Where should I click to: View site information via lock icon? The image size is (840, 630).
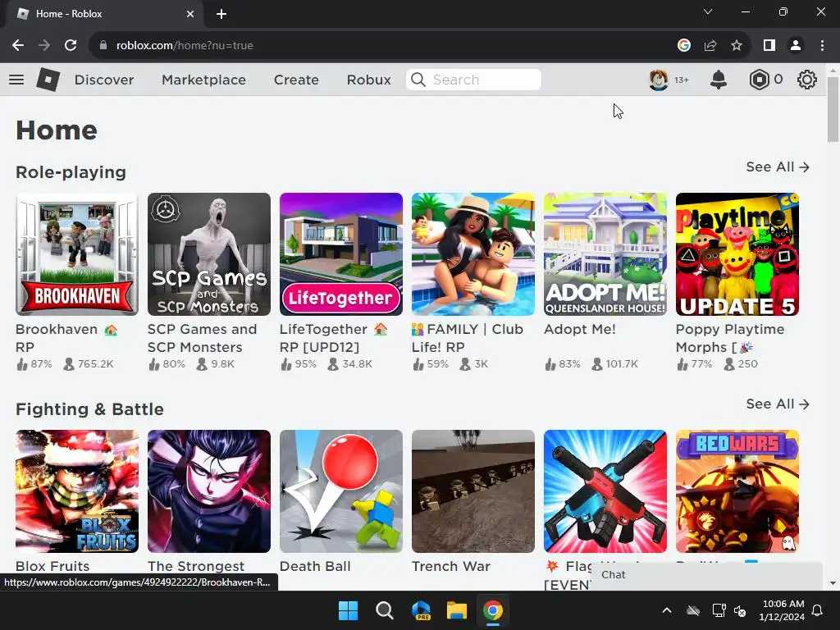[103, 46]
